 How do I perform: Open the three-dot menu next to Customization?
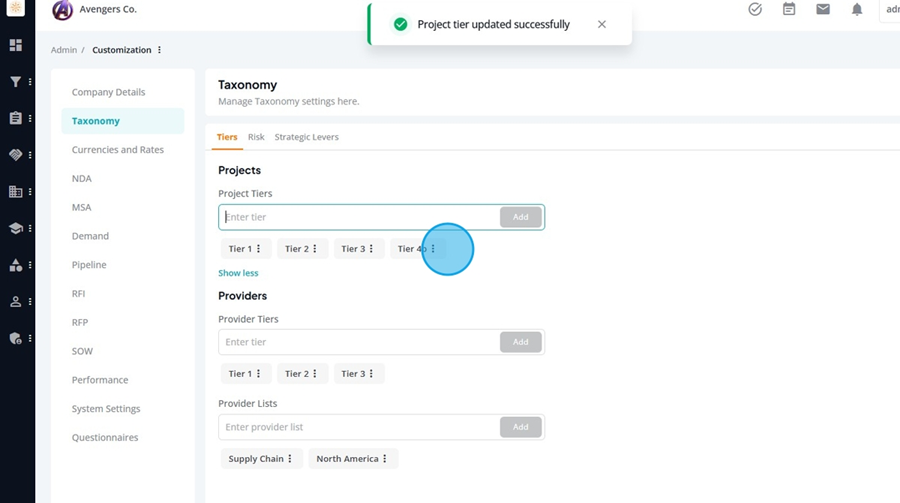tap(160, 50)
